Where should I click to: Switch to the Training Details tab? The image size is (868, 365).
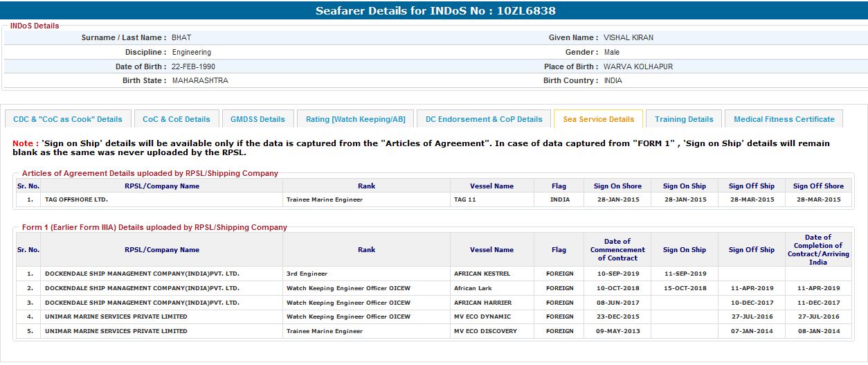pyautogui.click(x=684, y=119)
